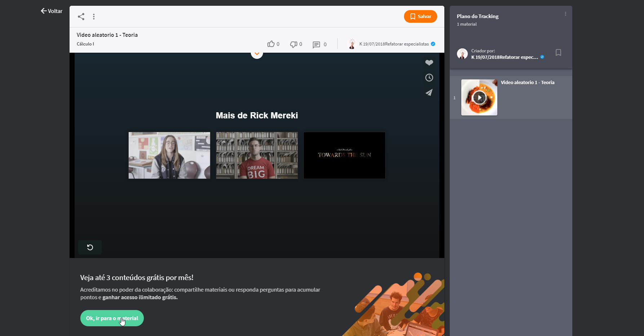Bookmark the Plano do Tracking plan
Viewport: 644px width, 336px height.
(x=558, y=53)
